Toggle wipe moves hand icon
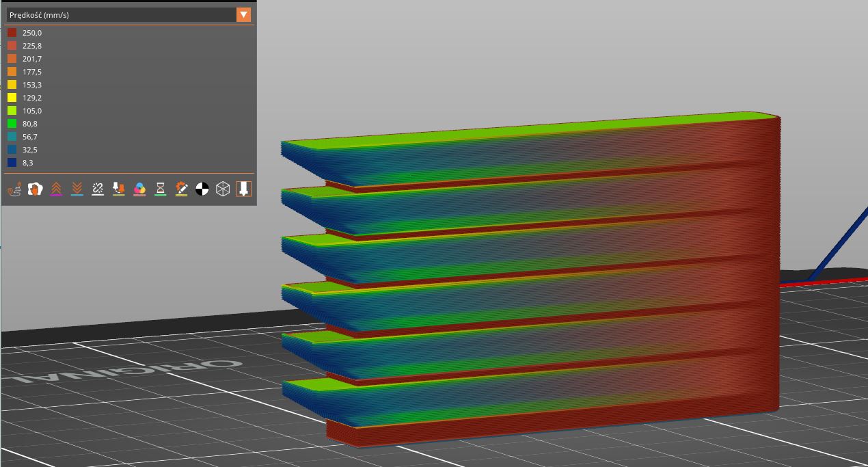 point(35,189)
